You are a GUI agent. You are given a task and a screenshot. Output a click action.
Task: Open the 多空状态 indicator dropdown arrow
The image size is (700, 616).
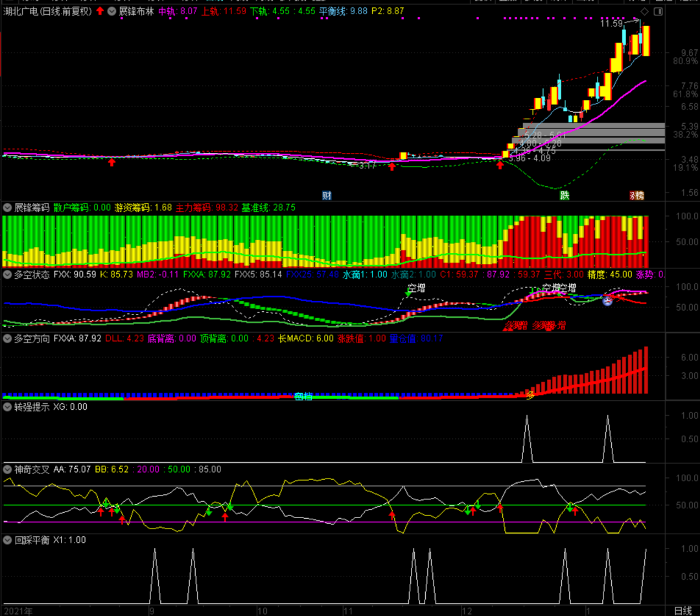coord(7,274)
